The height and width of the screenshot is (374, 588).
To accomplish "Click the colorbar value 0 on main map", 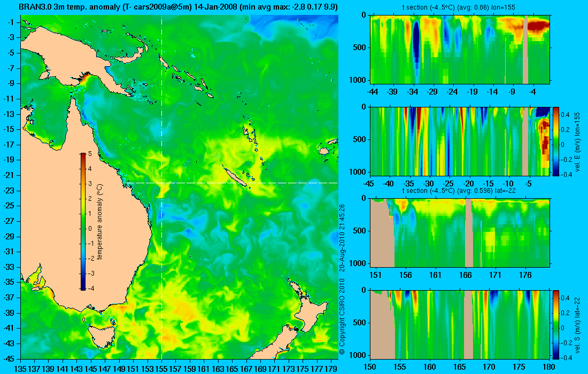I will pos(90,229).
